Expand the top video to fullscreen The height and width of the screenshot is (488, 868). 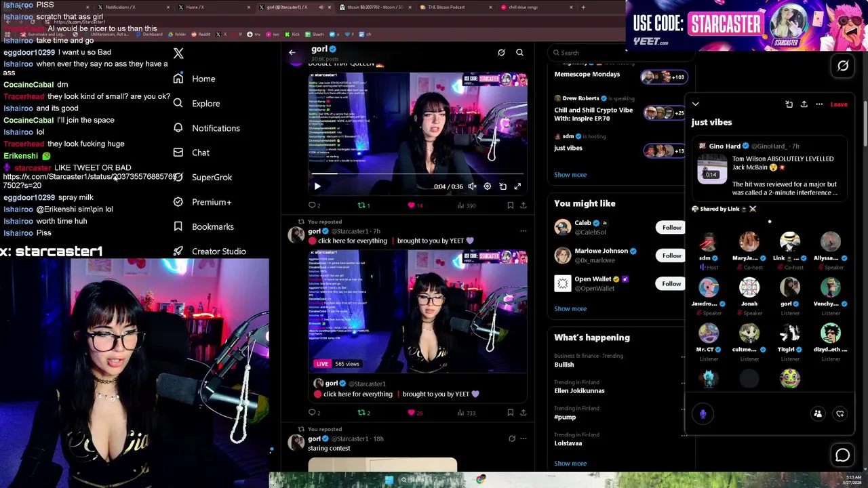[517, 186]
